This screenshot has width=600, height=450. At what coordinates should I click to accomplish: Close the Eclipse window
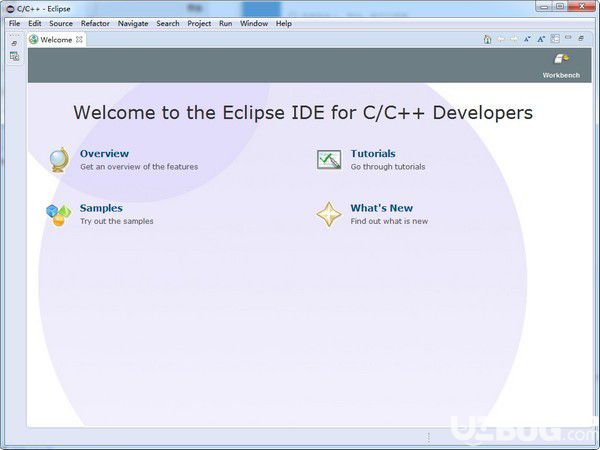[x=582, y=6]
